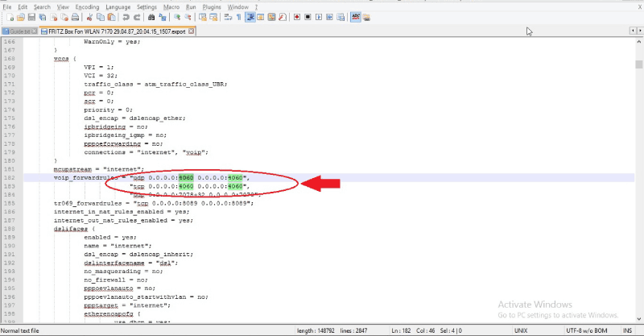Screen dimensions: 644x336
Task: Close the FRITZ.Box export tab
Action: [x=191, y=31]
